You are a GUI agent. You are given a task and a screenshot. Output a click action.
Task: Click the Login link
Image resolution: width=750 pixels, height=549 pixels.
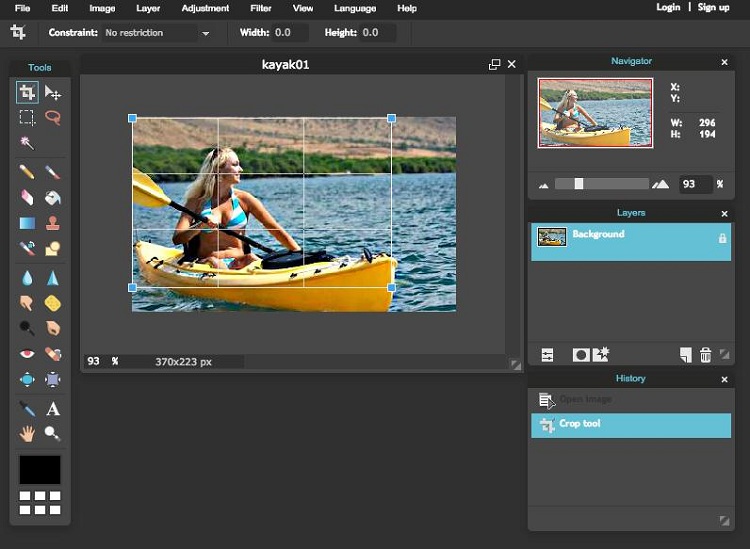click(x=668, y=7)
